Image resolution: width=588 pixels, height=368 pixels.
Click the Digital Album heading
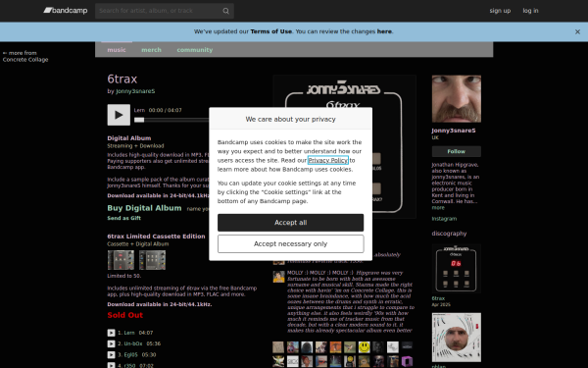(129, 138)
